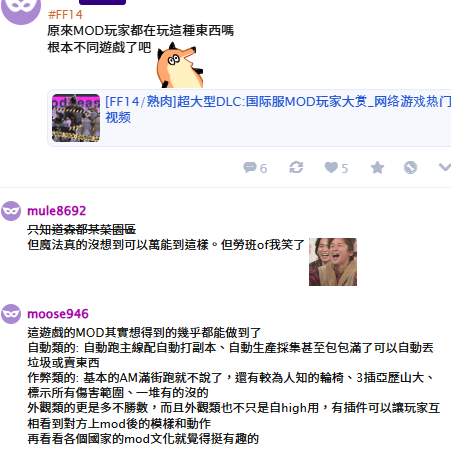This screenshot has height=449, width=451.
Task: Click the like count number 5
Action: point(345,168)
